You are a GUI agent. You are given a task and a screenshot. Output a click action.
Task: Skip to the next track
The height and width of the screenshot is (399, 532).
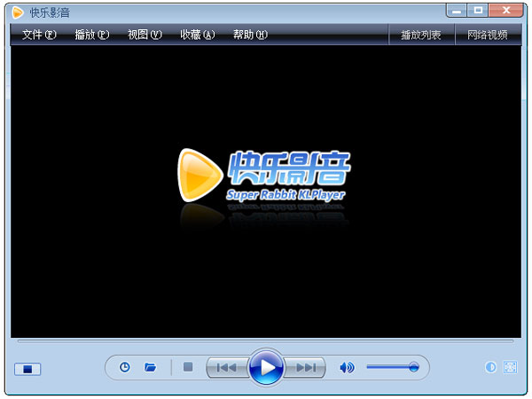click(x=306, y=367)
